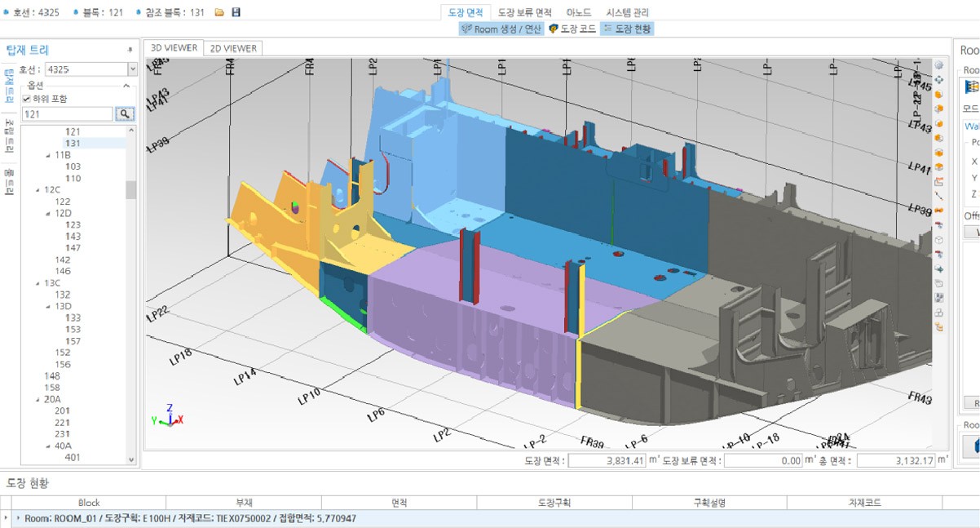
Task: Open the 호선 4325 dropdown
Action: [x=133, y=69]
